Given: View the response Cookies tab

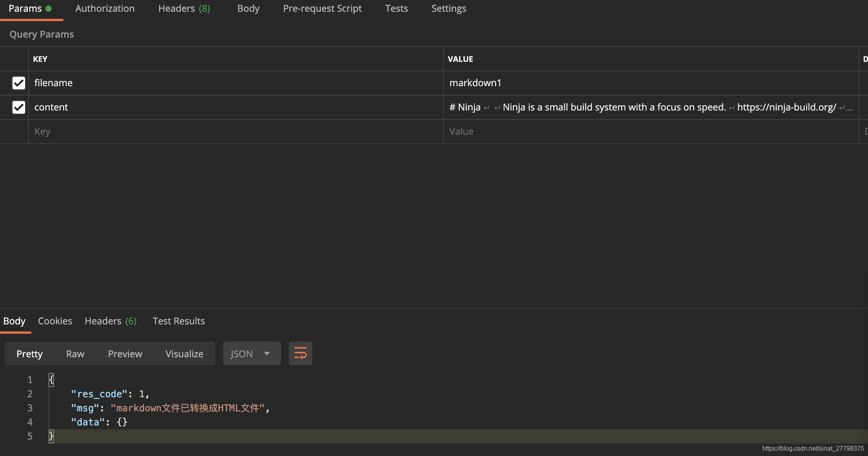Looking at the screenshot, I should (x=55, y=321).
